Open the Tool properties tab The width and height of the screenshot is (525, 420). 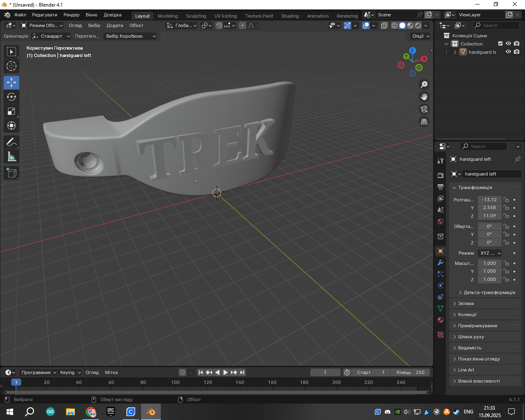click(441, 160)
